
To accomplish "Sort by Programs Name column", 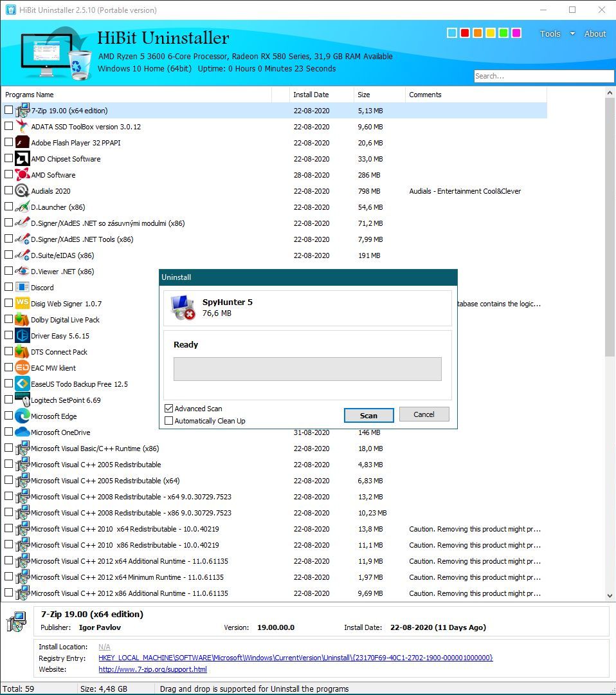I will pos(136,95).
